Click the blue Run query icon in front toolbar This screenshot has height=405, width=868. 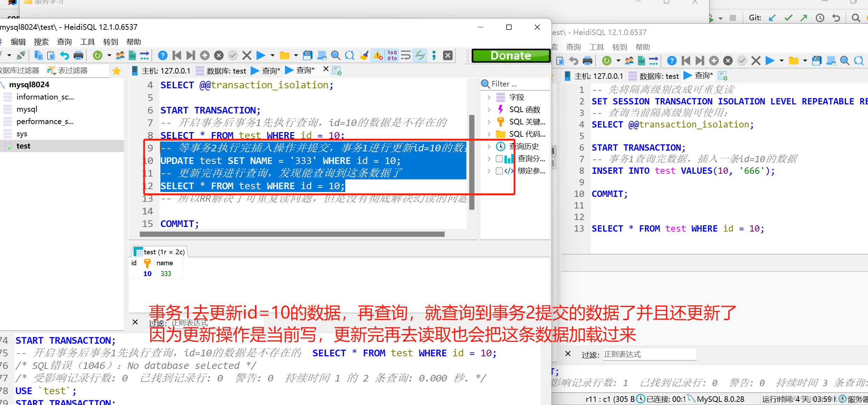click(261, 55)
